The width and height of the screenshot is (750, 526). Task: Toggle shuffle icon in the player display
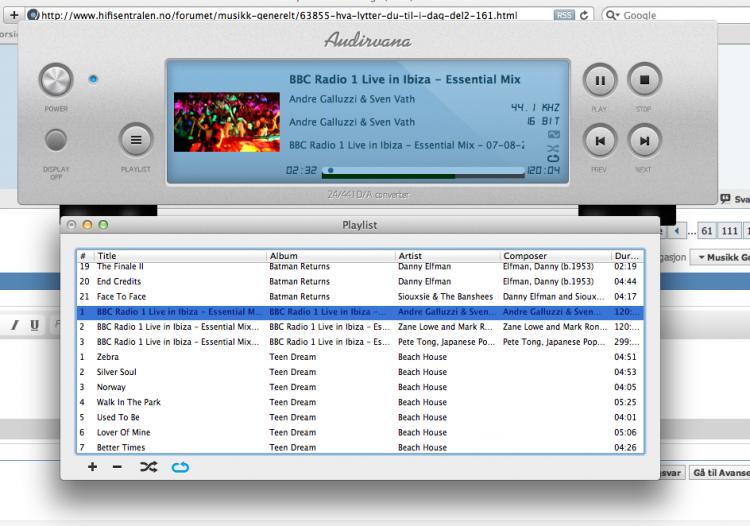click(553, 148)
